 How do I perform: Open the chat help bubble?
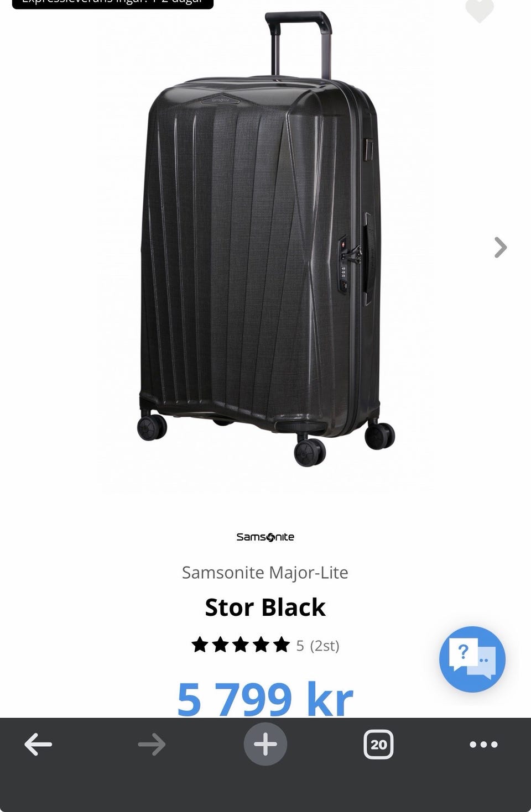[472, 659]
